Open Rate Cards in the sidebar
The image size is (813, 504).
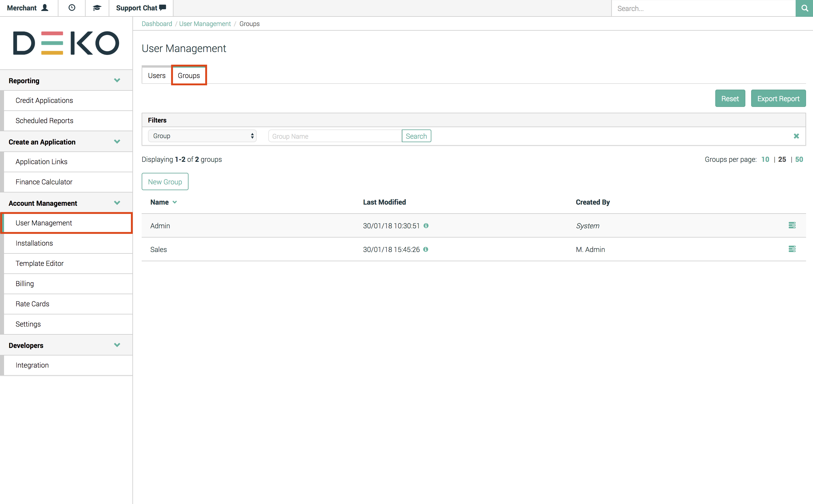point(32,304)
